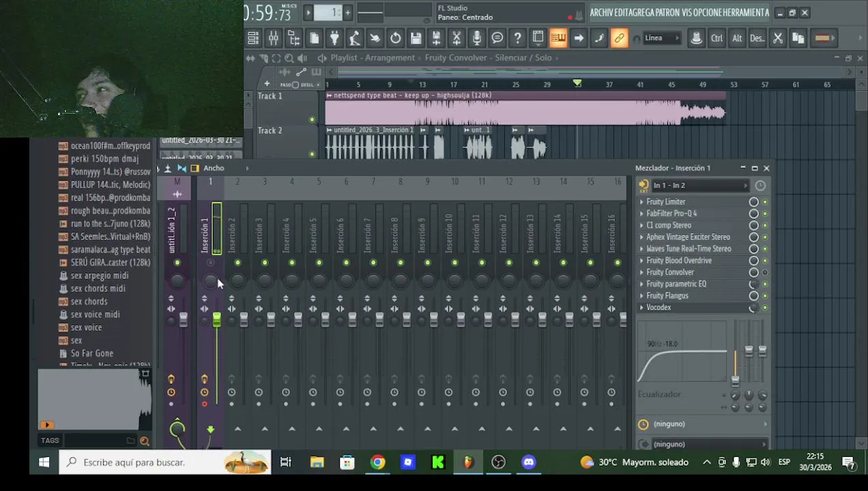Open browser item 'So Far Gone'

92,353
